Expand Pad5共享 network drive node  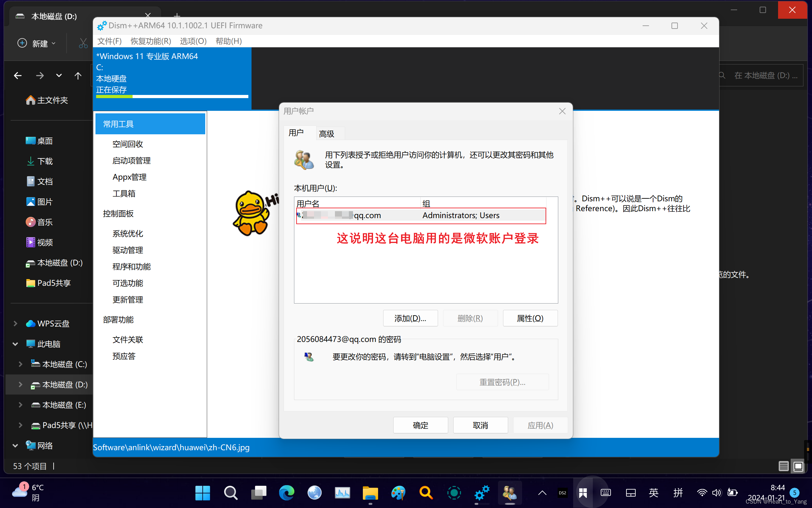(21, 425)
